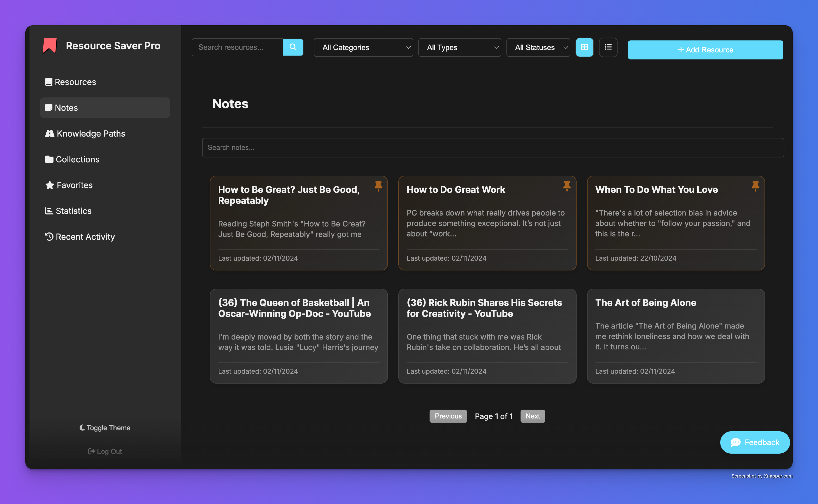Click the 'PG breaks down what really drives' excerpt
This screenshot has height=504, width=818.
tap(485, 223)
